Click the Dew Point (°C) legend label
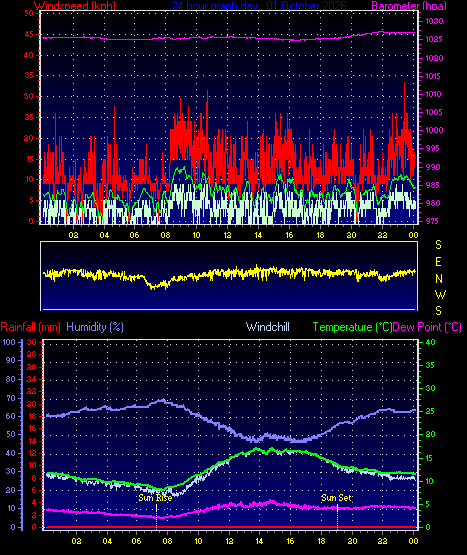Screen dimensions: 467x555 427,327
